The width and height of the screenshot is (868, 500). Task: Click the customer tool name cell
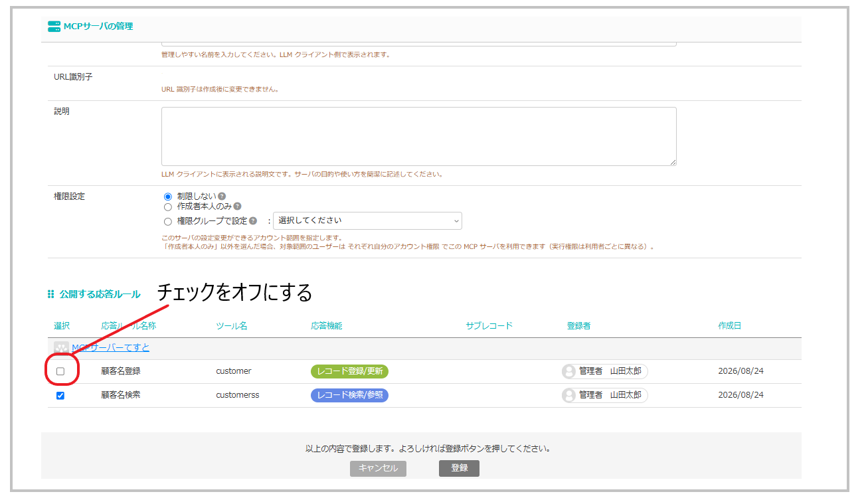pos(234,371)
